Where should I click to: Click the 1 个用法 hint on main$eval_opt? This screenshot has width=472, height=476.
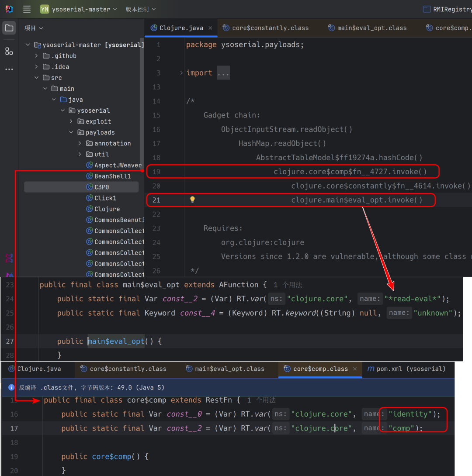point(288,285)
